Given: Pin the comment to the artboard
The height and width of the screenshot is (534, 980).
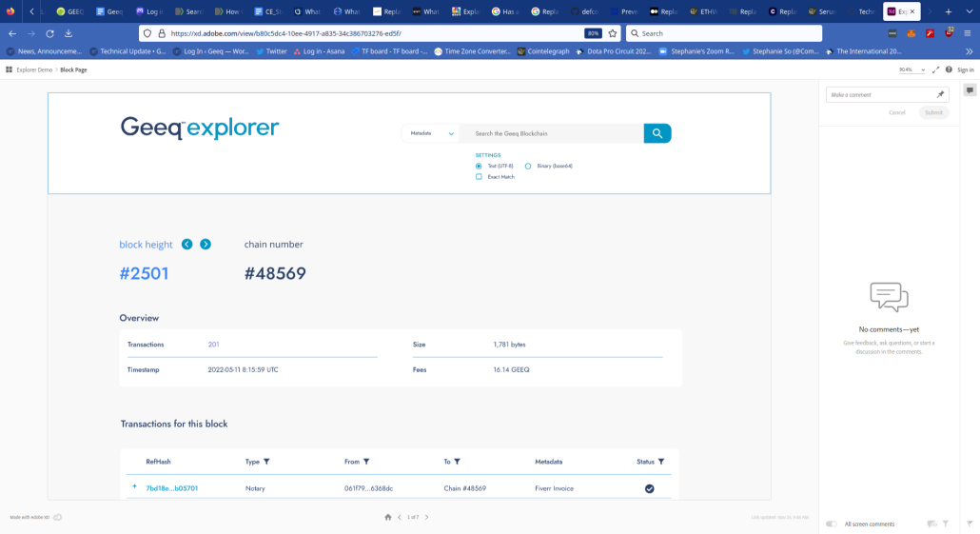Looking at the screenshot, I should [940, 94].
